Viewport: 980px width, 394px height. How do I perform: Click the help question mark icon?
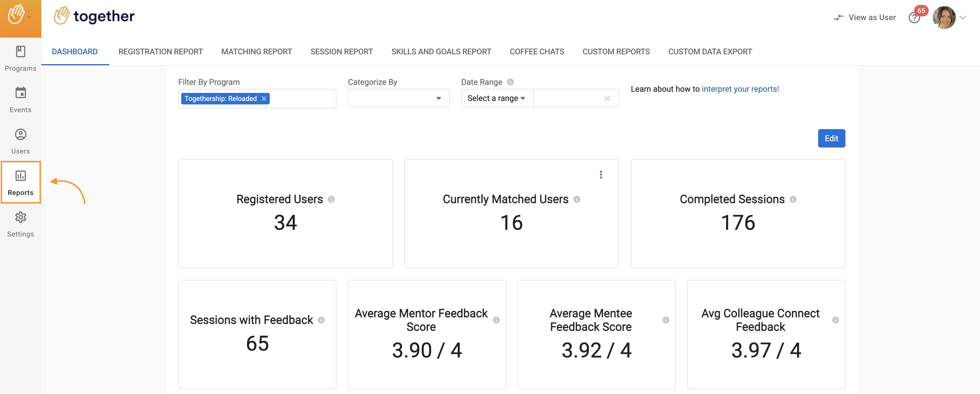click(914, 18)
